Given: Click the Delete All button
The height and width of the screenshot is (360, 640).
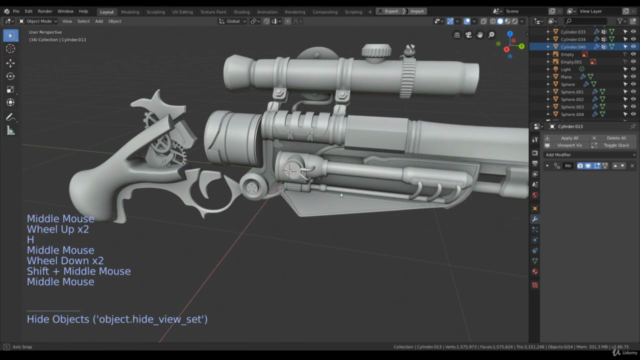Looking at the screenshot, I should coord(613,138).
